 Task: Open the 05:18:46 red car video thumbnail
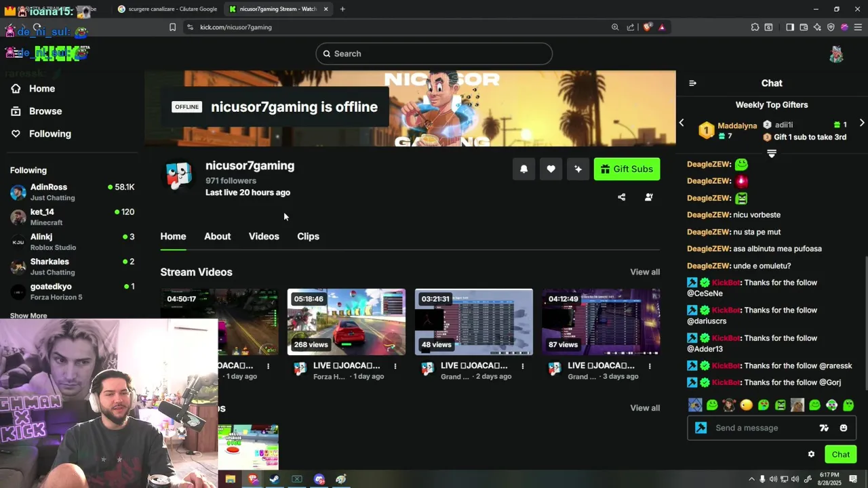pos(347,322)
